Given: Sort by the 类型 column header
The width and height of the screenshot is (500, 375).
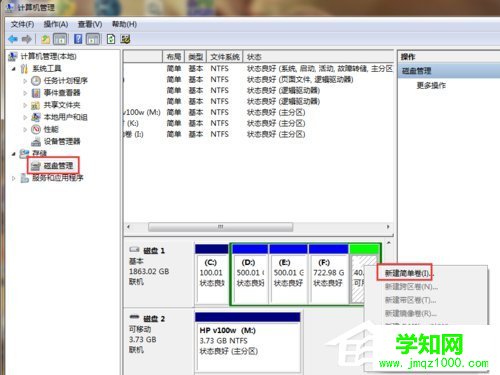Looking at the screenshot, I should 195,57.
